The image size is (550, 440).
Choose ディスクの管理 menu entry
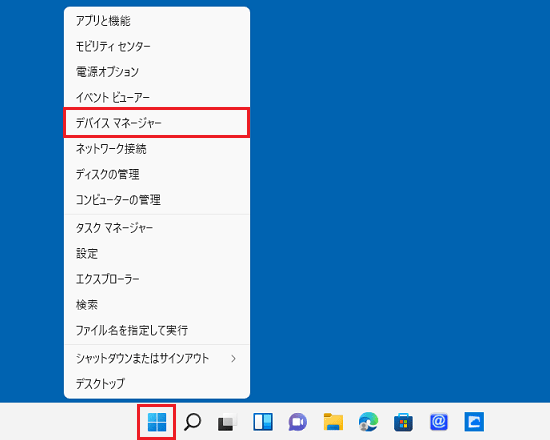pyautogui.click(x=157, y=174)
